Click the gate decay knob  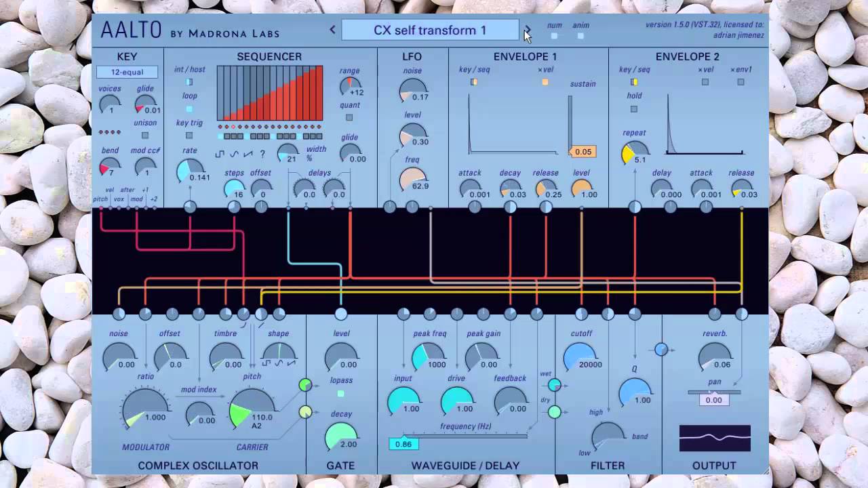[x=341, y=437]
